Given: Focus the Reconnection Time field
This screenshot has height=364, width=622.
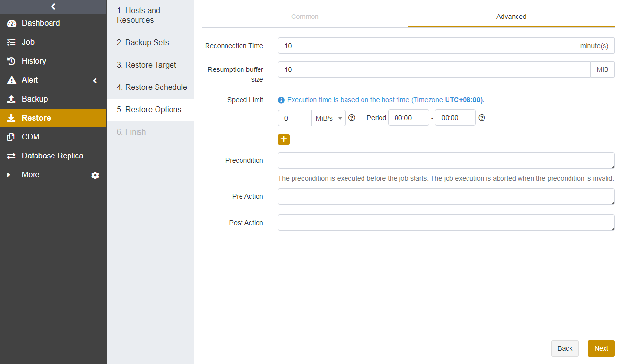Looking at the screenshot, I should (426, 46).
